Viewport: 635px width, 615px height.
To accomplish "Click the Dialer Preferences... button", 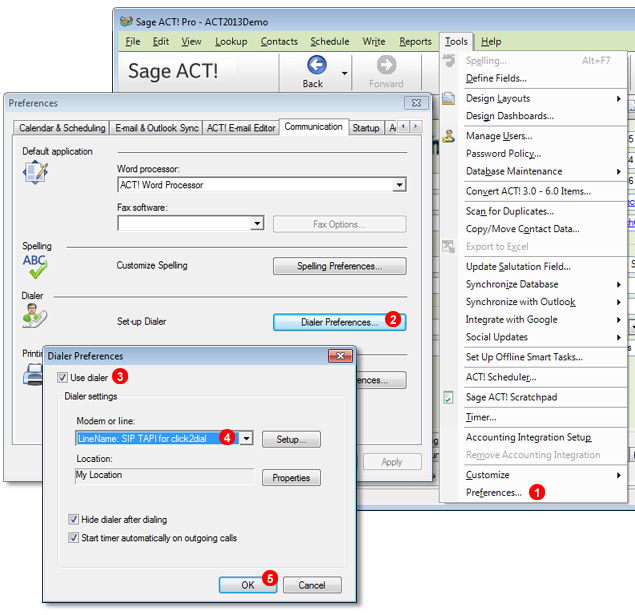I will pyautogui.click(x=339, y=322).
